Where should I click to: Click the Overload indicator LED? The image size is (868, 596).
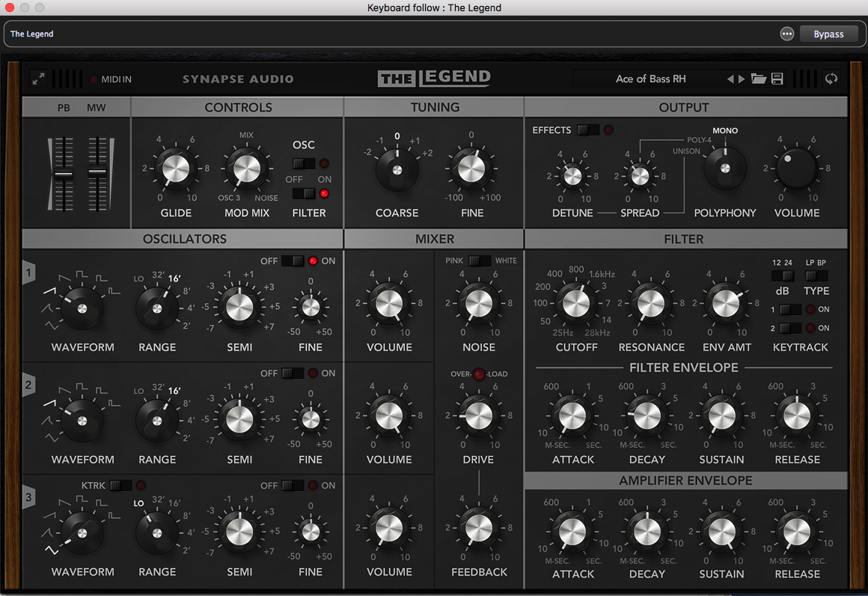[479, 374]
